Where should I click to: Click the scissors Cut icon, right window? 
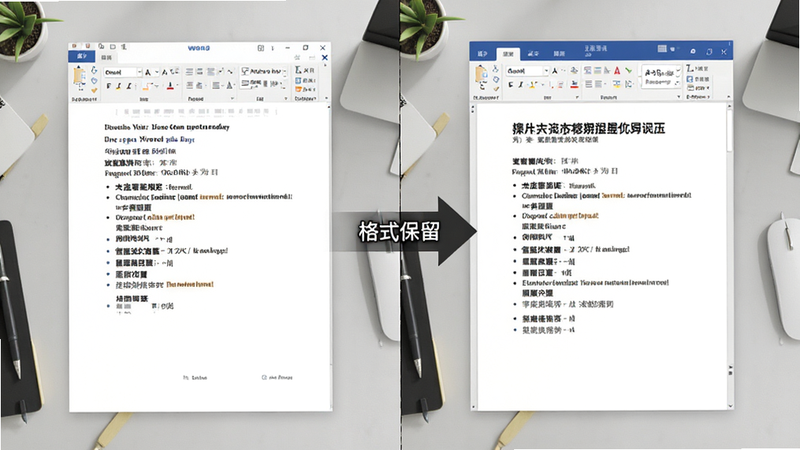click(x=495, y=69)
